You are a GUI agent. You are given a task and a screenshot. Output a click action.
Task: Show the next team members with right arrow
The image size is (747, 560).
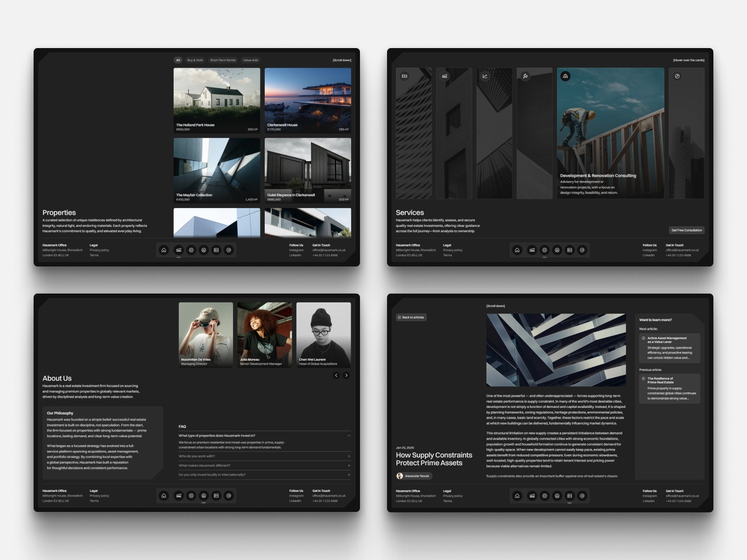tap(346, 375)
